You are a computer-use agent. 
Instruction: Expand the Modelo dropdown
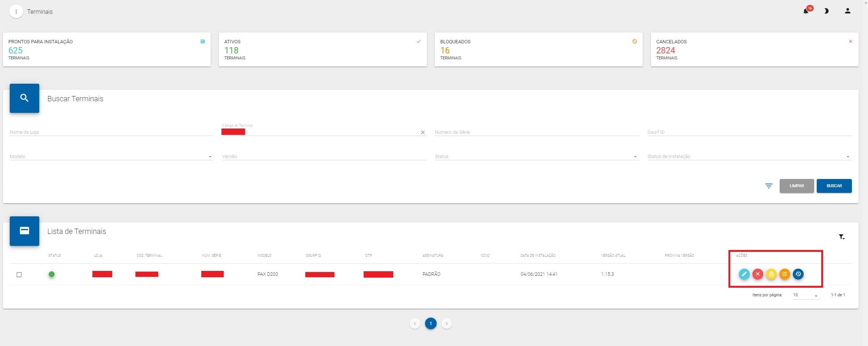tap(111, 157)
